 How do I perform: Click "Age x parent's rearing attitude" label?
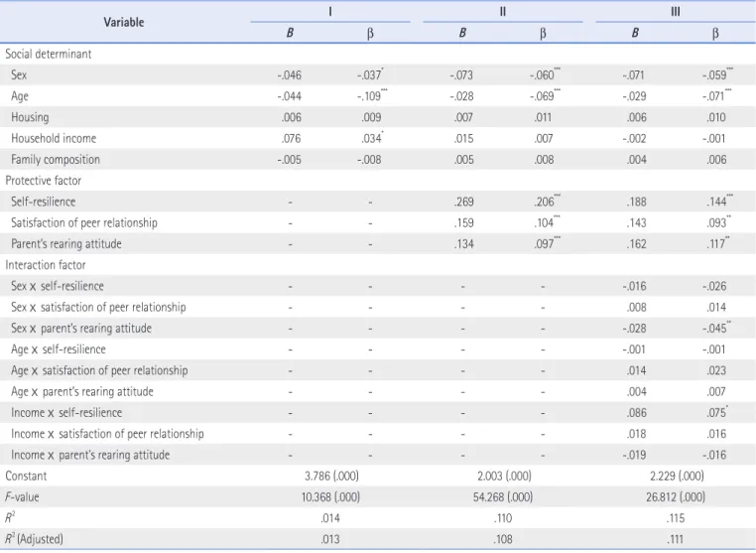(x=82, y=392)
